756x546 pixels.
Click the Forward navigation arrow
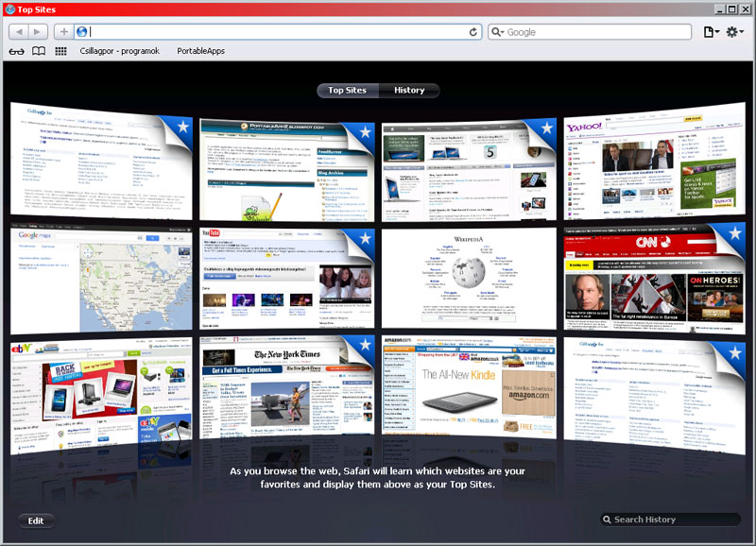point(38,32)
